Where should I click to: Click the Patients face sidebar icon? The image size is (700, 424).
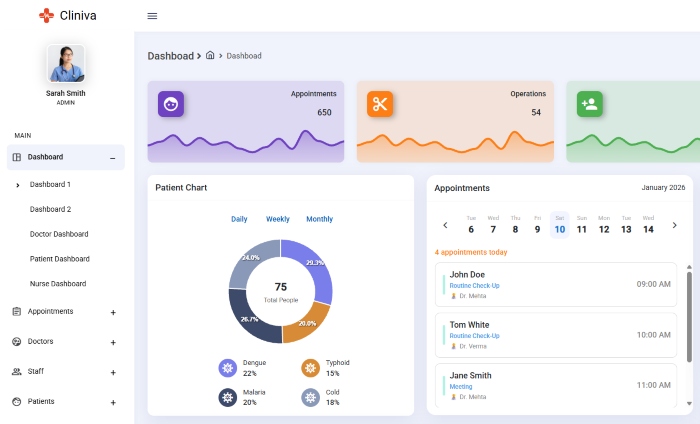(17, 401)
